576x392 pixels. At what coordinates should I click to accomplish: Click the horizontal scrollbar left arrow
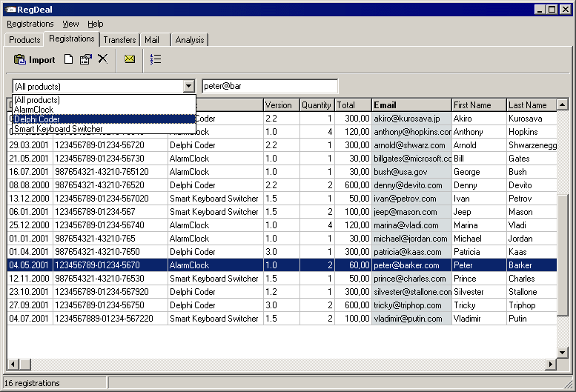tap(13, 364)
